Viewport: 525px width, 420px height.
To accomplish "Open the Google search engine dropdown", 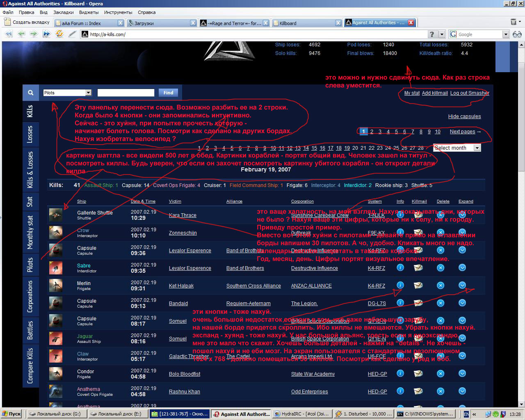I will (505, 34).
